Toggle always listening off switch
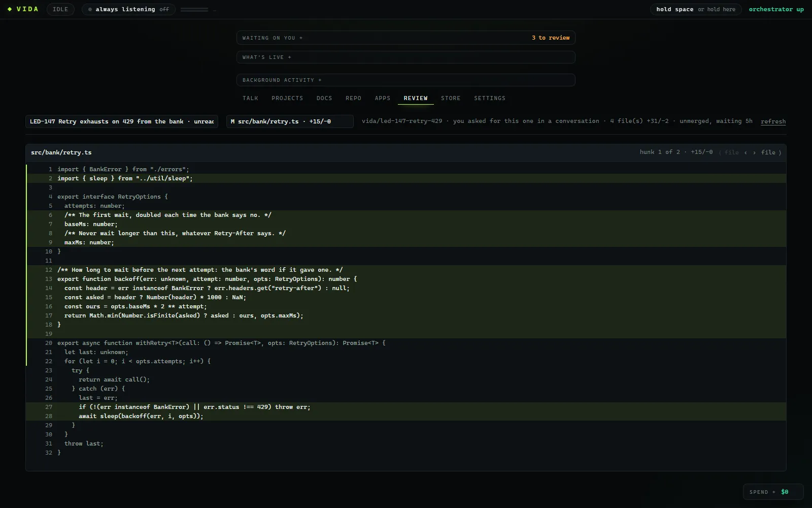Image resolution: width=812 pixels, height=508 pixels. 128,9
